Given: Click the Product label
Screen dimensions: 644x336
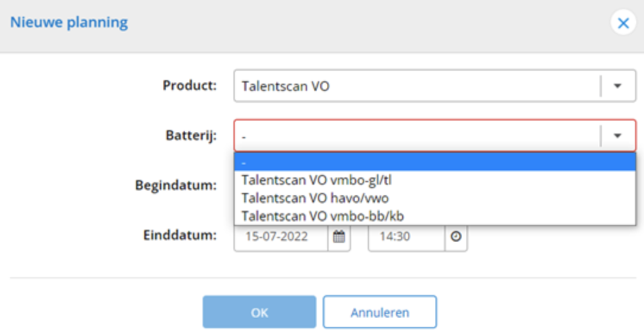Looking at the screenshot, I should 190,85.
